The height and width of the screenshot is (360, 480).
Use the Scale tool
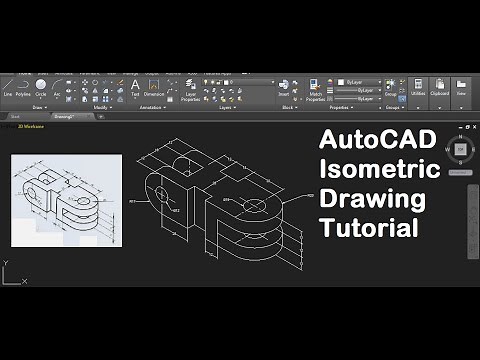click(x=95, y=99)
